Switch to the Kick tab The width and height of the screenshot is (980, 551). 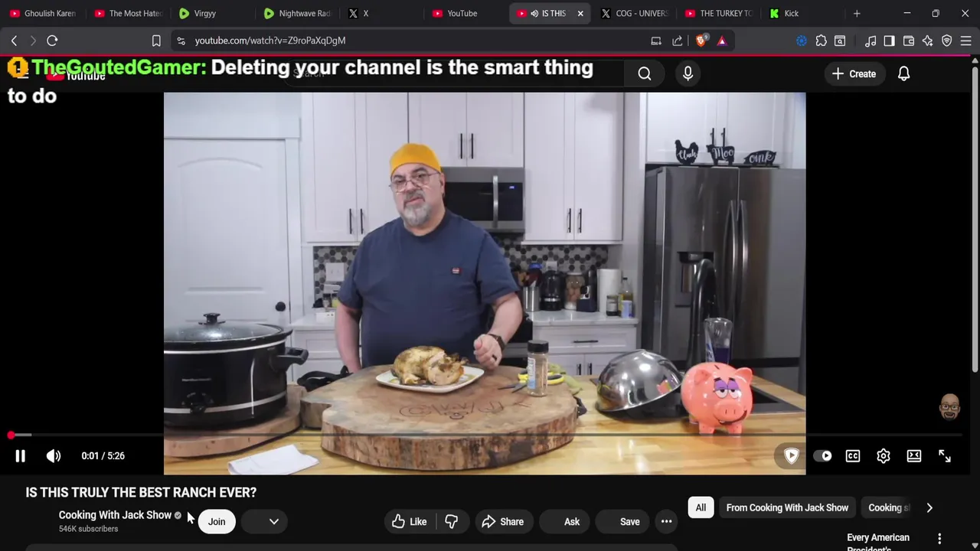point(802,13)
